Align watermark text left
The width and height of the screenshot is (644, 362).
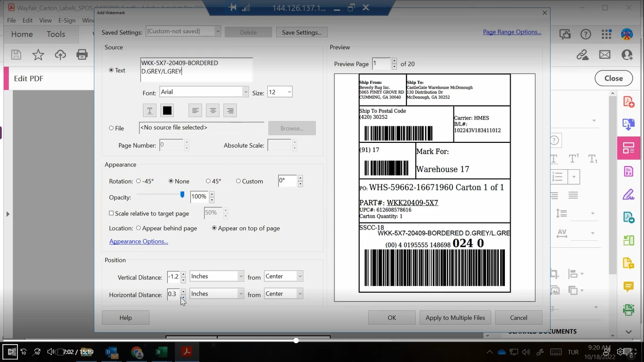195,110
